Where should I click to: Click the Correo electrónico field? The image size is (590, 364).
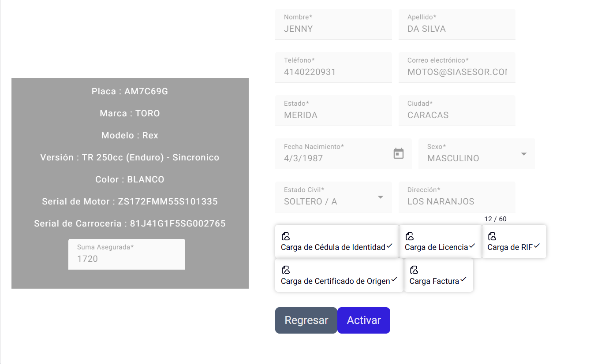coord(457,72)
